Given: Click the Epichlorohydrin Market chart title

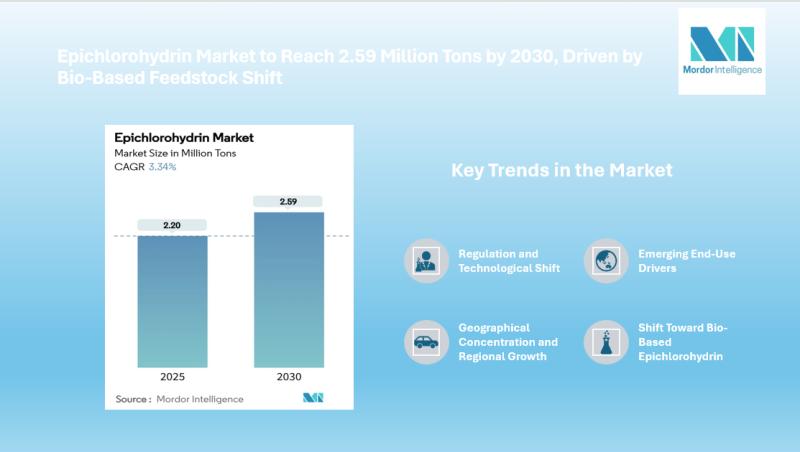Looking at the screenshot, I should coord(184,138).
